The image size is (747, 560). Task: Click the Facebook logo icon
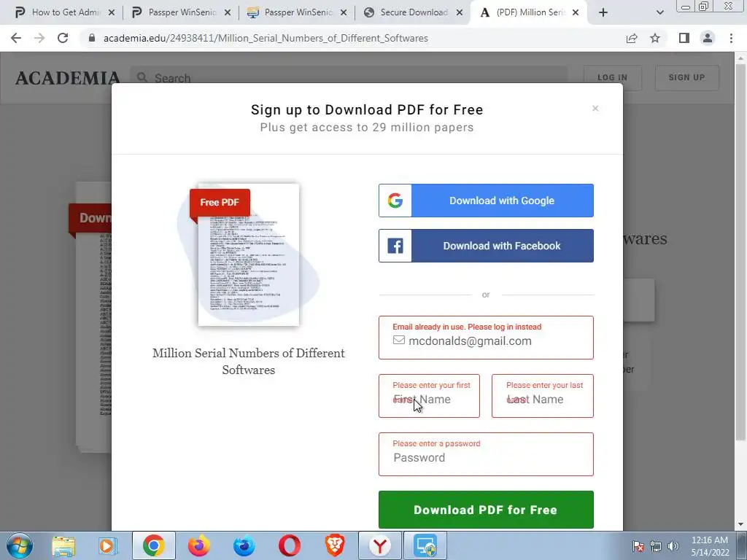[395, 246]
